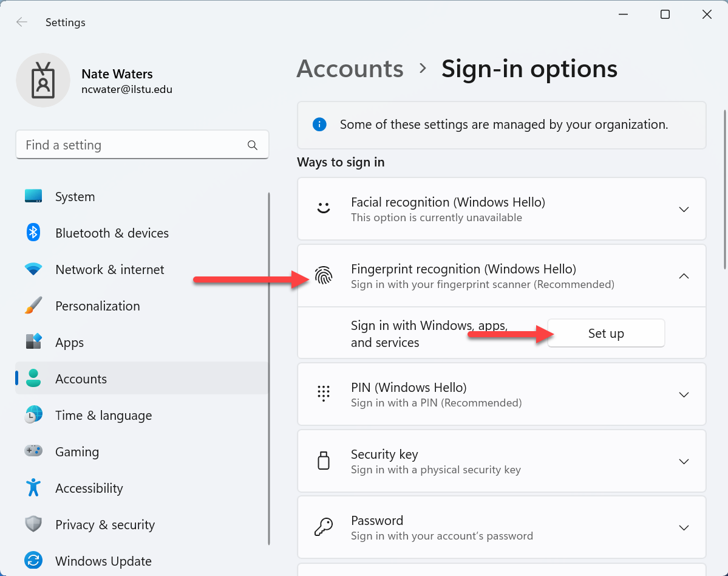The height and width of the screenshot is (576, 728).
Task: Expand the PIN (Windows Hello) chevron
Action: pyautogui.click(x=684, y=394)
